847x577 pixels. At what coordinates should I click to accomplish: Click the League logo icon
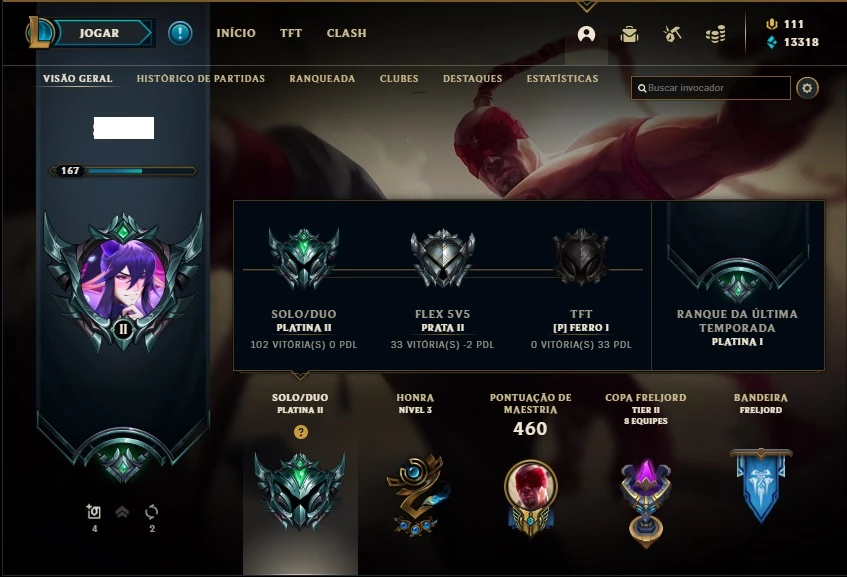[39, 32]
